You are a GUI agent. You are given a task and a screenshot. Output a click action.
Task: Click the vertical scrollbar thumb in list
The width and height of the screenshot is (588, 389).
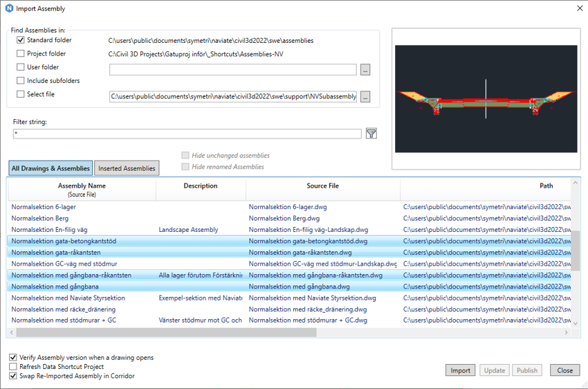pos(576,250)
